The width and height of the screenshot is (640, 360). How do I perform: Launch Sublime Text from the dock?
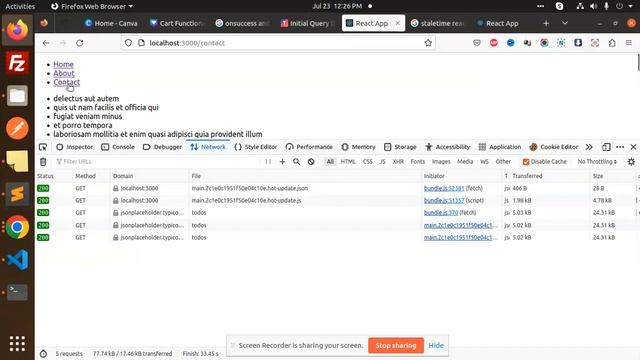(x=17, y=194)
